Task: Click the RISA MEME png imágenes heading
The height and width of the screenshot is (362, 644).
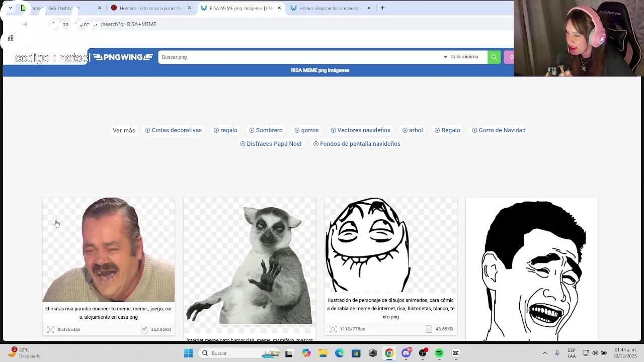Action: tap(320, 70)
